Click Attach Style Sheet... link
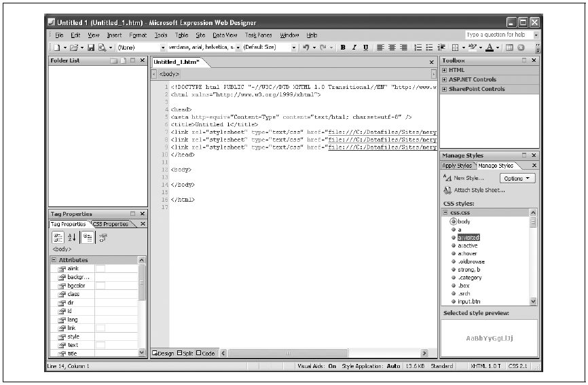 point(479,190)
